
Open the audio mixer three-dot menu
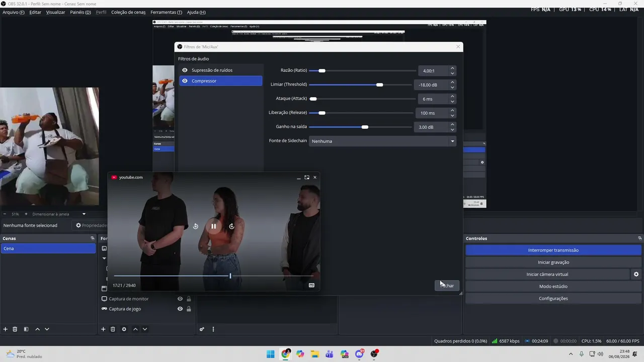point(213,329)
